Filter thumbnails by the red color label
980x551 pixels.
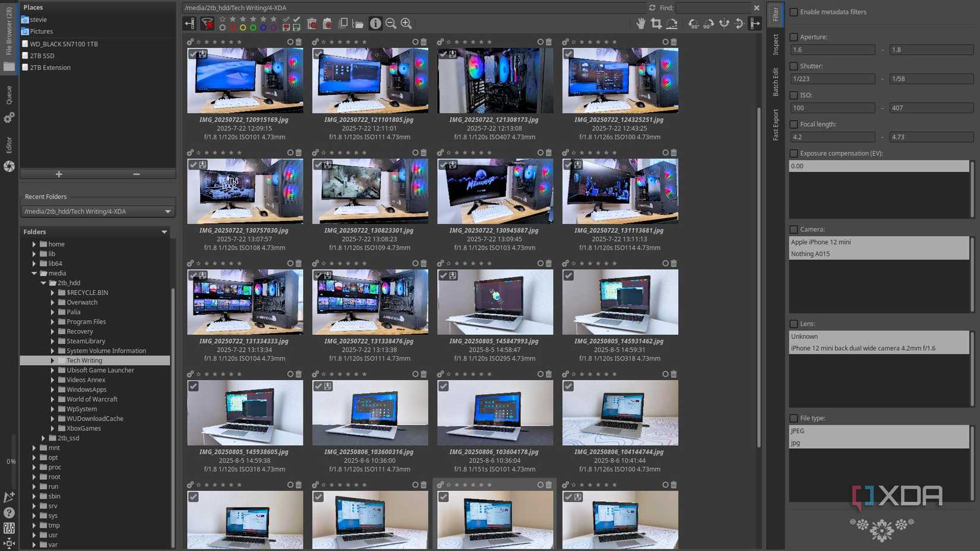[x=233, y=28]
